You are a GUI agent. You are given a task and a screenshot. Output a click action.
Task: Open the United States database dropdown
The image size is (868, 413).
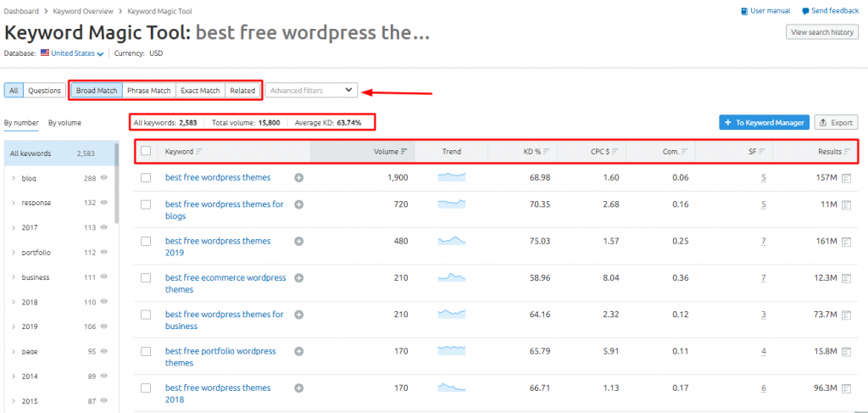tap(73, 53)
